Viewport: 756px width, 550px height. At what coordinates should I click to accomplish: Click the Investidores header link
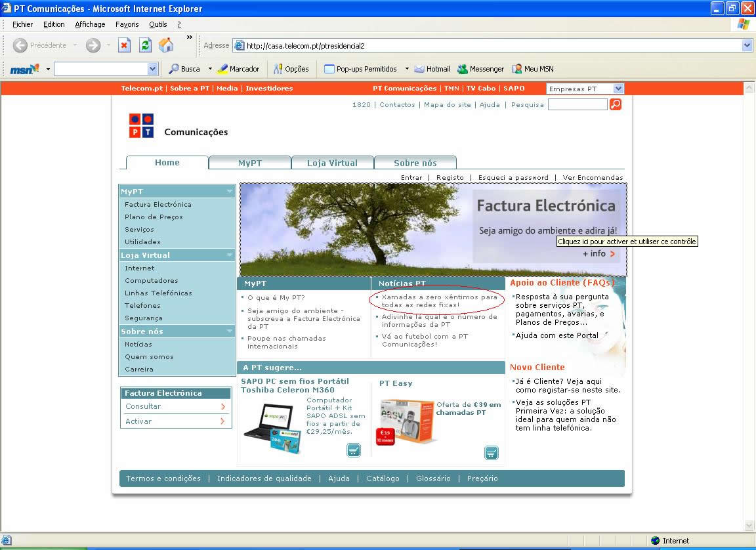269,88
